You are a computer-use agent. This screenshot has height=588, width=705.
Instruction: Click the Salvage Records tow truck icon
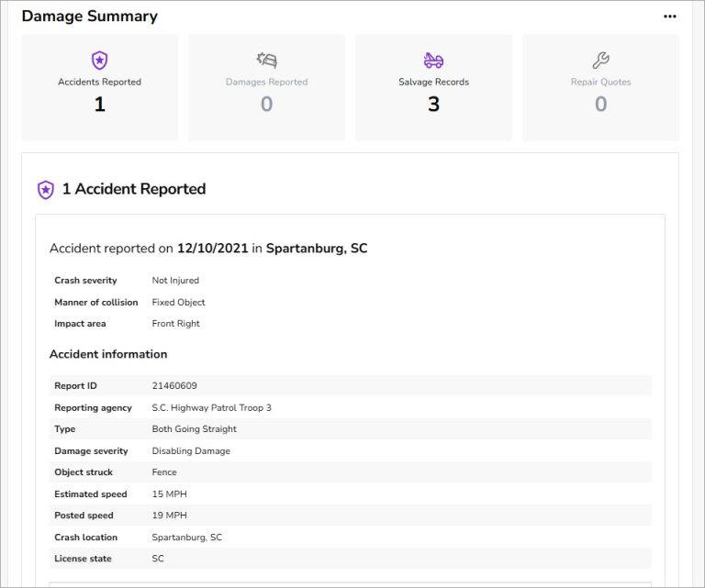433,61
